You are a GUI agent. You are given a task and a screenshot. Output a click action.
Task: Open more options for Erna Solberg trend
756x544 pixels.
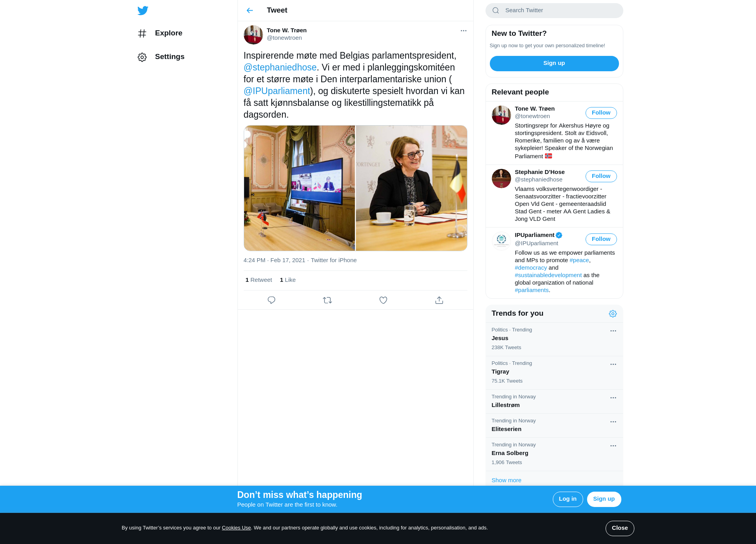click(613, 446)
